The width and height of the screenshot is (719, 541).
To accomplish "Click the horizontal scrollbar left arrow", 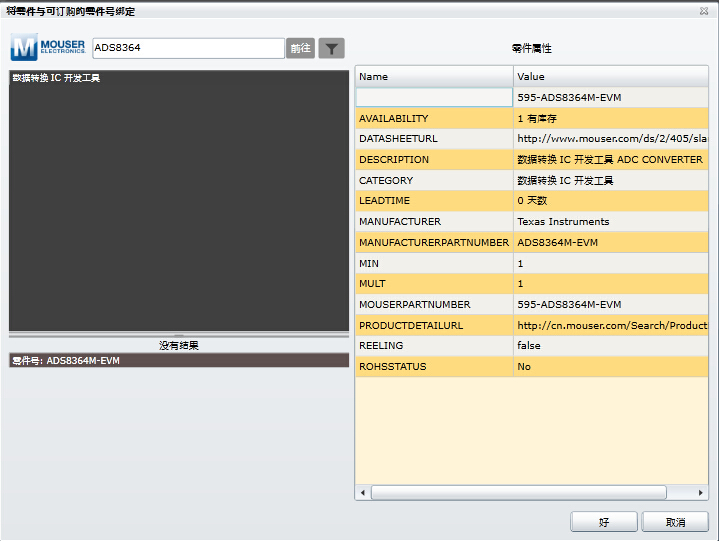I will pos(363,493).
